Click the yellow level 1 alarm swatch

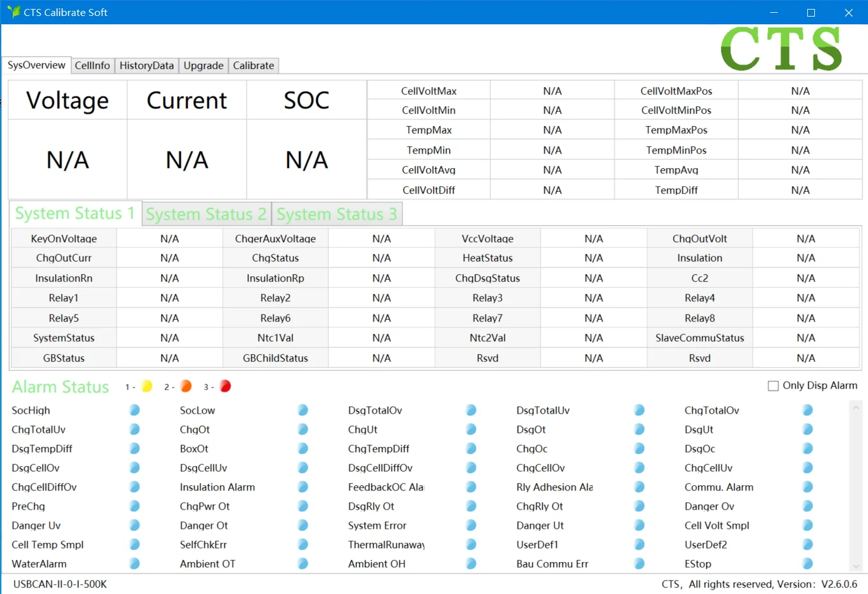pos(146,386)
